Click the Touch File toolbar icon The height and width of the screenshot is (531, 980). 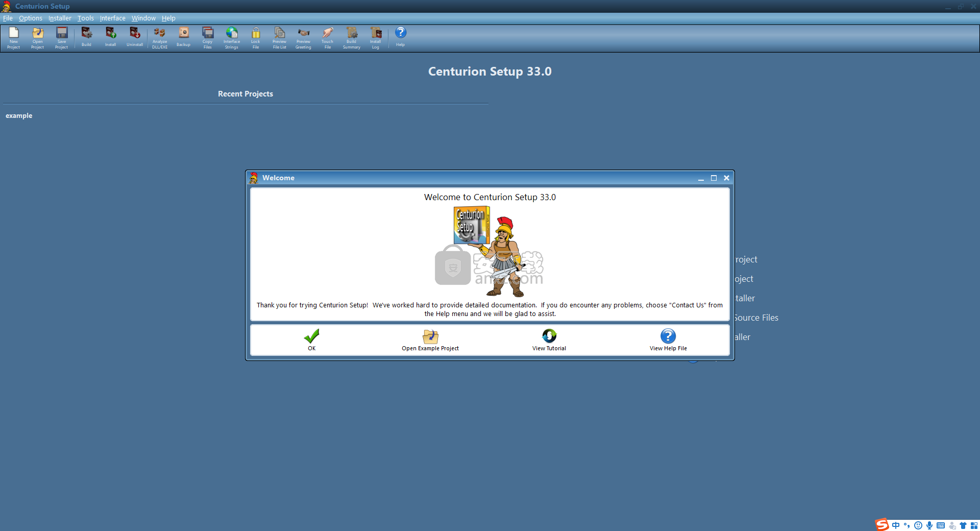[328, 38]
